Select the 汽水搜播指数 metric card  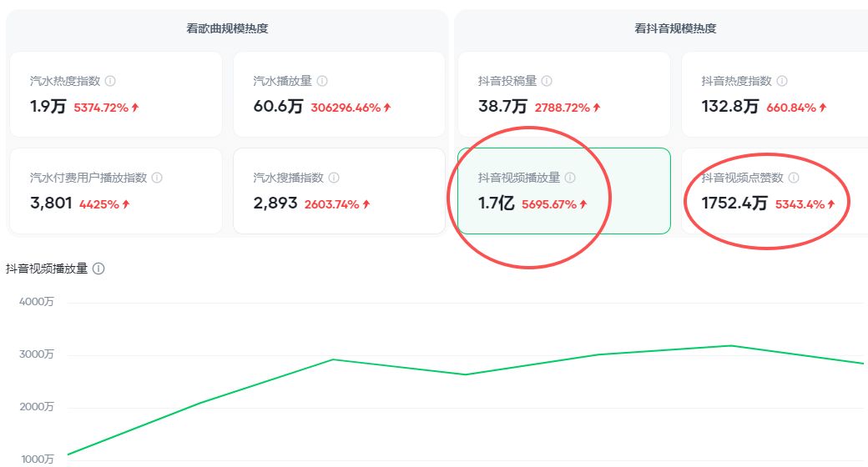(x=340, y=191)
